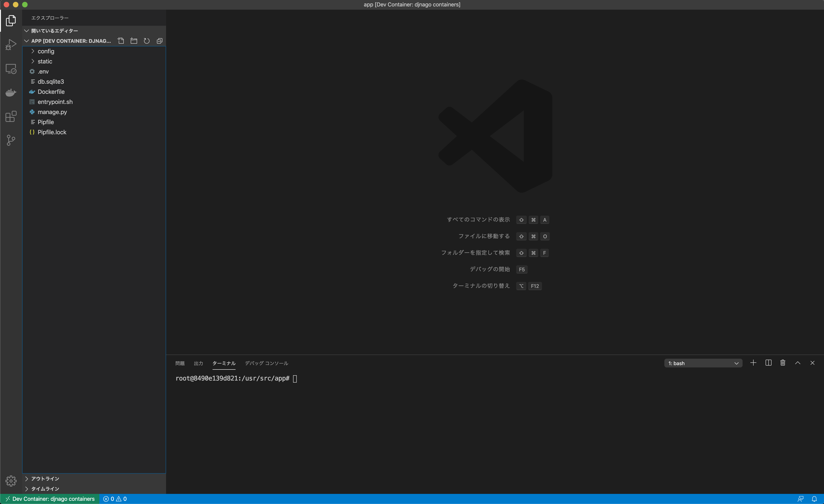Switch to the デバッグ コンソール tab
824x504 pixels.
click(267, 363)
